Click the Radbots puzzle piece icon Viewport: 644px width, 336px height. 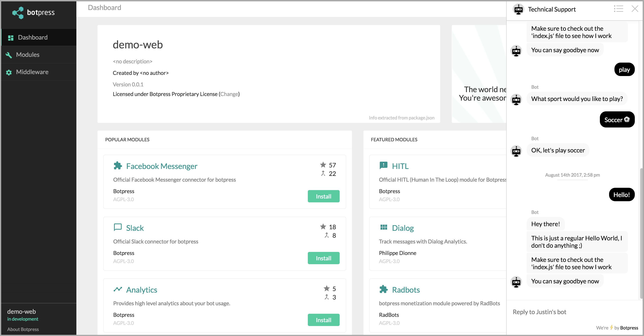383,289
